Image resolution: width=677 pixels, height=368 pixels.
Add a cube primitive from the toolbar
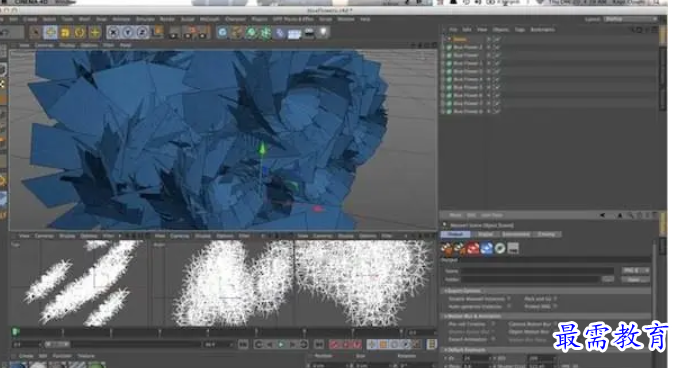pos(222,33)
